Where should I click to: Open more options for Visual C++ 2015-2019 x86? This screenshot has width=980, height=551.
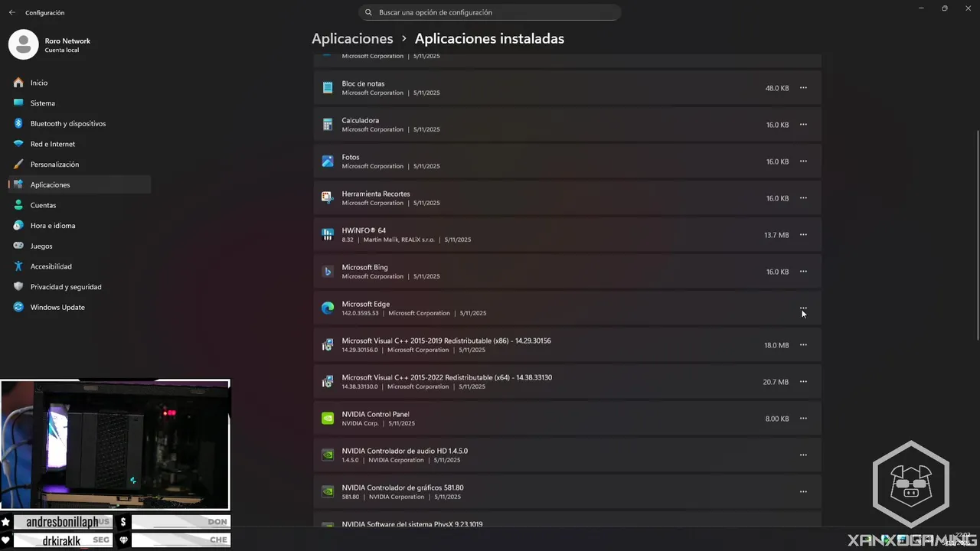tap(803, 345)
